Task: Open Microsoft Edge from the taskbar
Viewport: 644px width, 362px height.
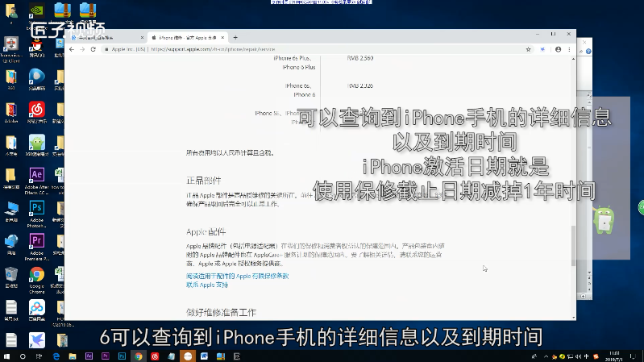Action: click(54, 356)
